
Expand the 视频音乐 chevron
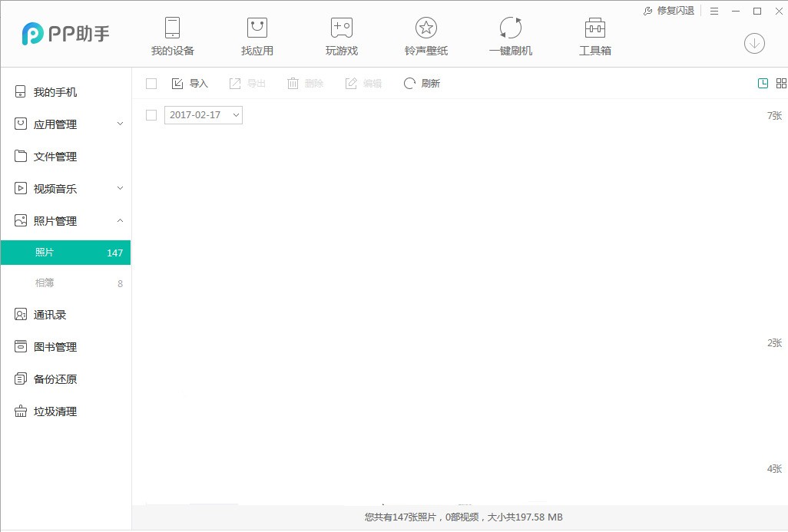(120, 188)
